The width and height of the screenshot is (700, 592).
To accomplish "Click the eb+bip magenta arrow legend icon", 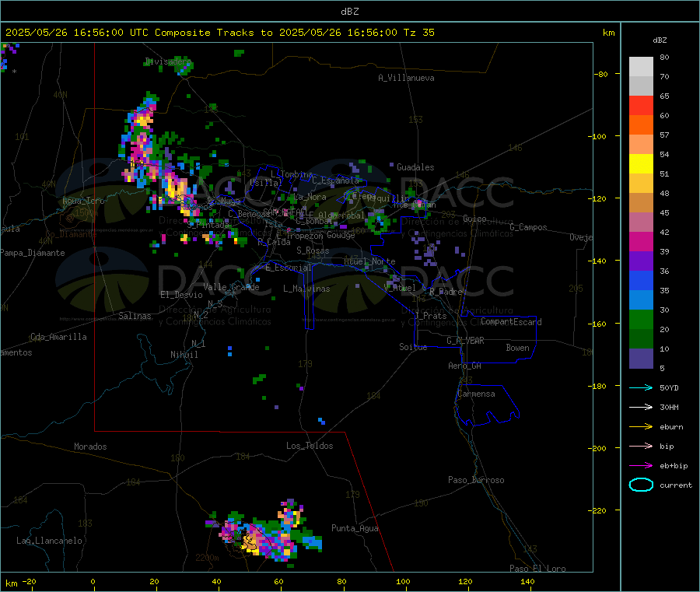I will (641, 466).
